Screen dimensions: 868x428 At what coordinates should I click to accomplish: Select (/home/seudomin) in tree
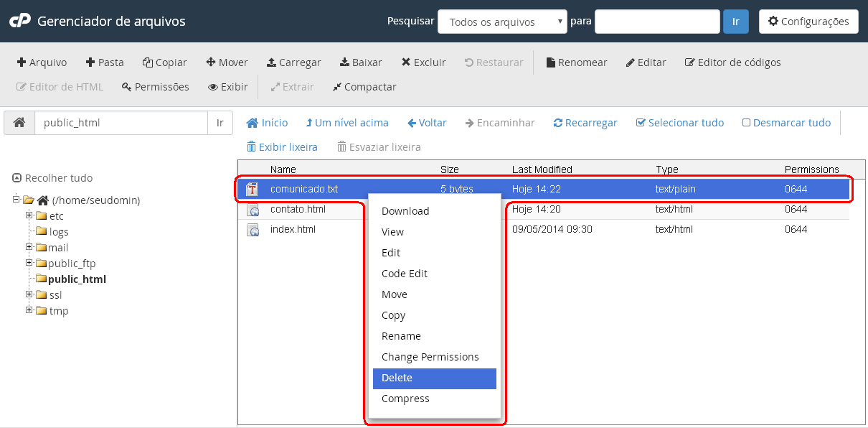[95, 200]
